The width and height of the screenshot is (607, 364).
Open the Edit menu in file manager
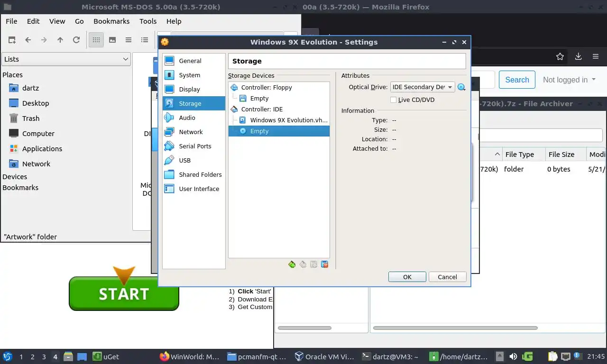click(x=33, y=21)
